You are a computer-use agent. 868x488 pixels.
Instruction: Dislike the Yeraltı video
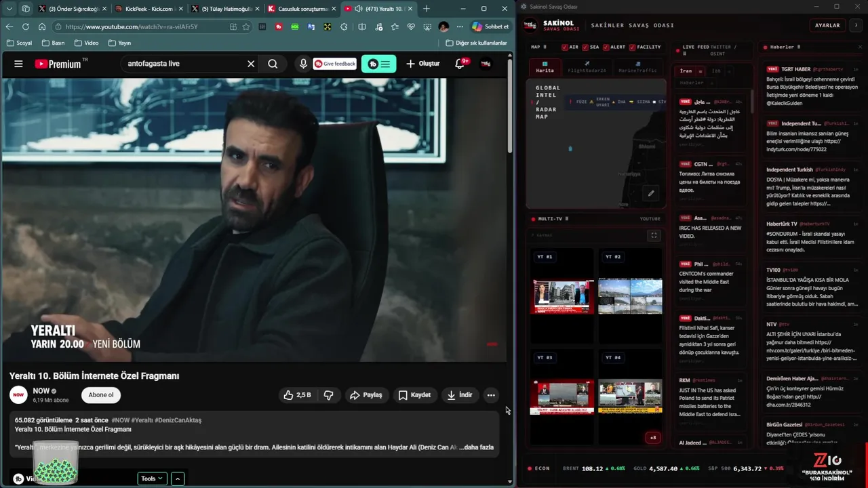[x=328, y=395]
